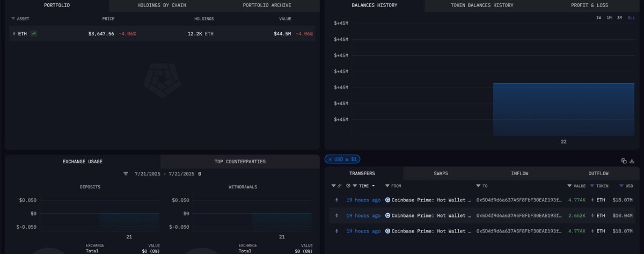Screen dimensions: 644x254
Task: Click the Ethereum logo in the portfolio row
Action: pyautogui.click(x=14, y=34)
